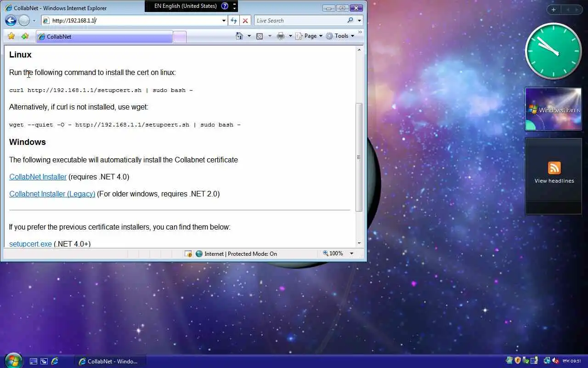Click the Add to Favorites icon
Image resolution: width=588 pixels, height=368 pixels.
coord(25,36)
